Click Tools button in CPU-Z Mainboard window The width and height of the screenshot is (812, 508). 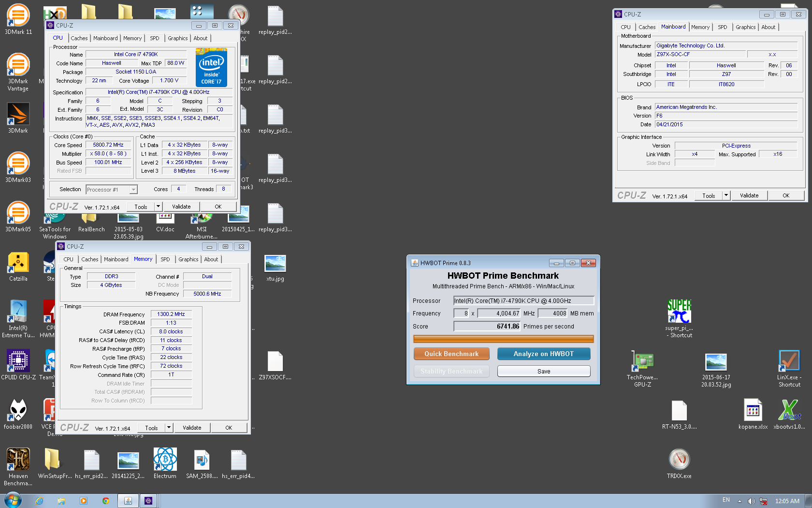709,195
